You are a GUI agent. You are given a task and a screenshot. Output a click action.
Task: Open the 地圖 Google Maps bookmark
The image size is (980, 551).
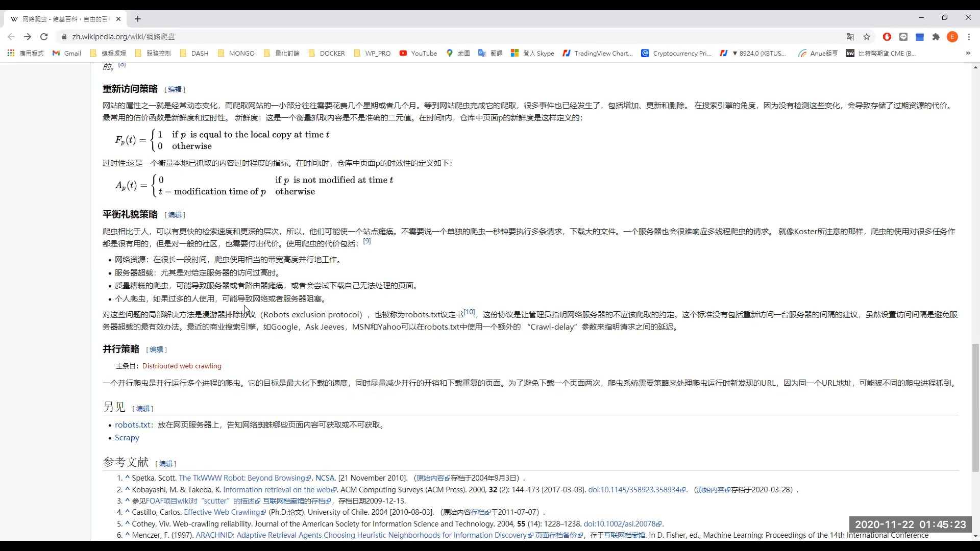point(457,53)
